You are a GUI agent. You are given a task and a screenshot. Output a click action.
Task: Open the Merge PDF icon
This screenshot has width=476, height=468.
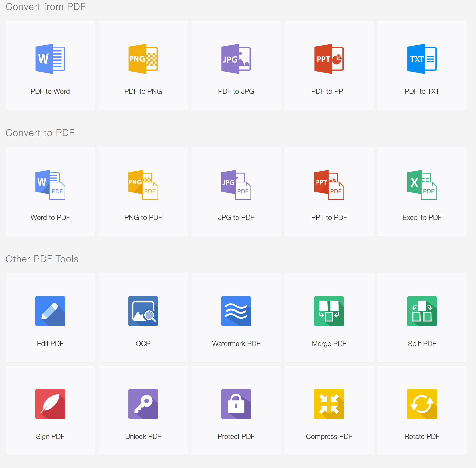329,311
